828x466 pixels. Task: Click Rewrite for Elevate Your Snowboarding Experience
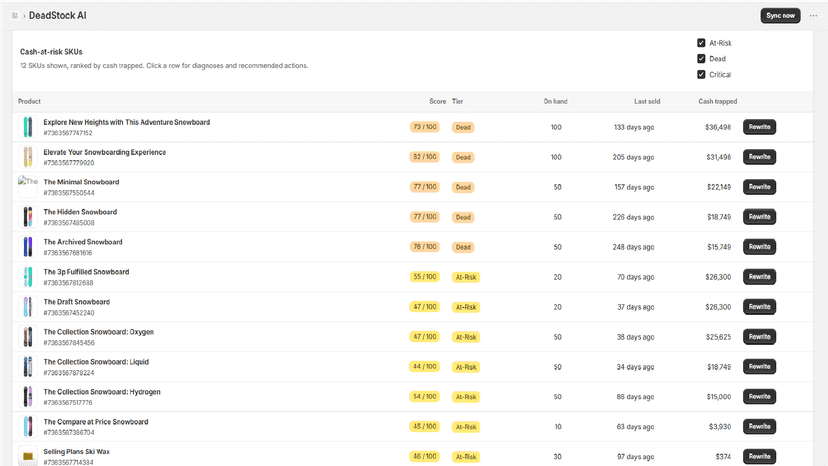click(x=759, y=157)
